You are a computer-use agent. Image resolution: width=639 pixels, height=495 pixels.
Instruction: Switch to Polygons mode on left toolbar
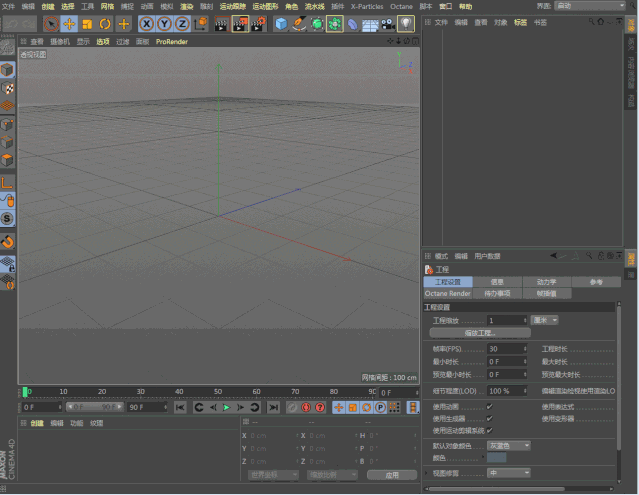click(x=7, y=160)
